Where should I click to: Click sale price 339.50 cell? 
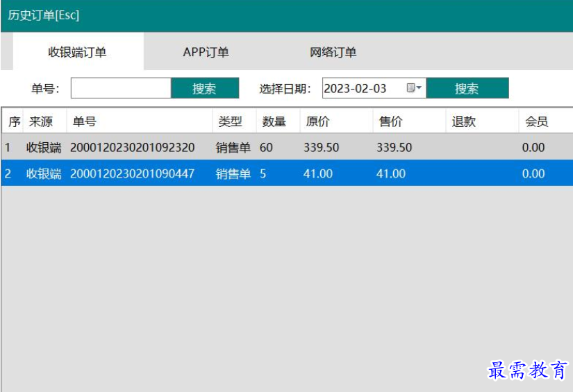(x=395, y=148)
